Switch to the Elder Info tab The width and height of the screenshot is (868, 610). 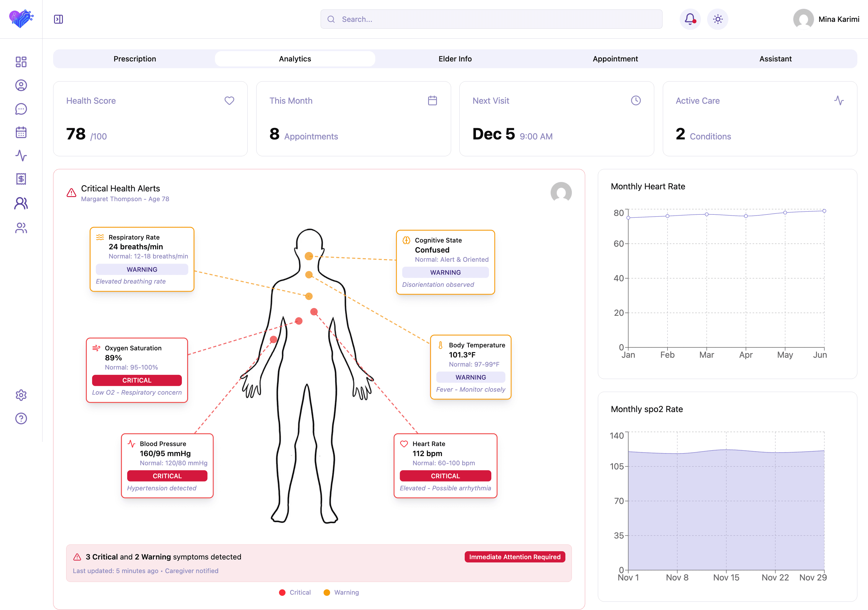[455, 58]
